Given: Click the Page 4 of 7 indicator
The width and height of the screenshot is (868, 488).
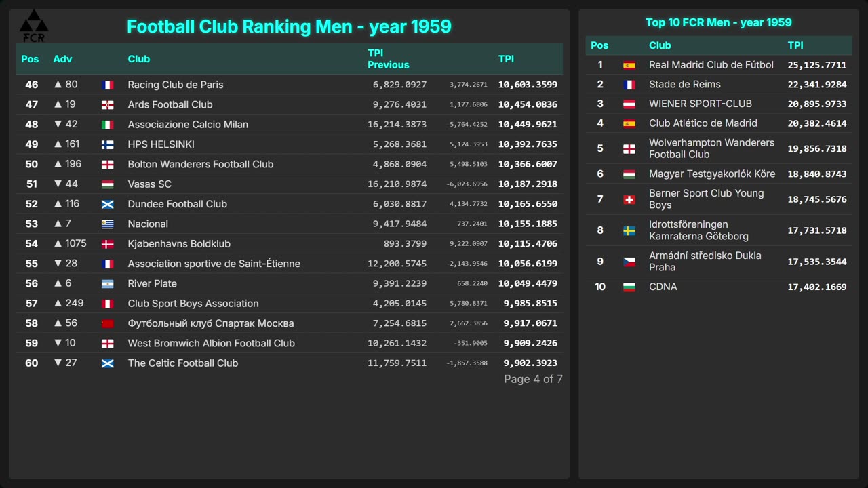Looking at the screenshot, I should 533,379.
